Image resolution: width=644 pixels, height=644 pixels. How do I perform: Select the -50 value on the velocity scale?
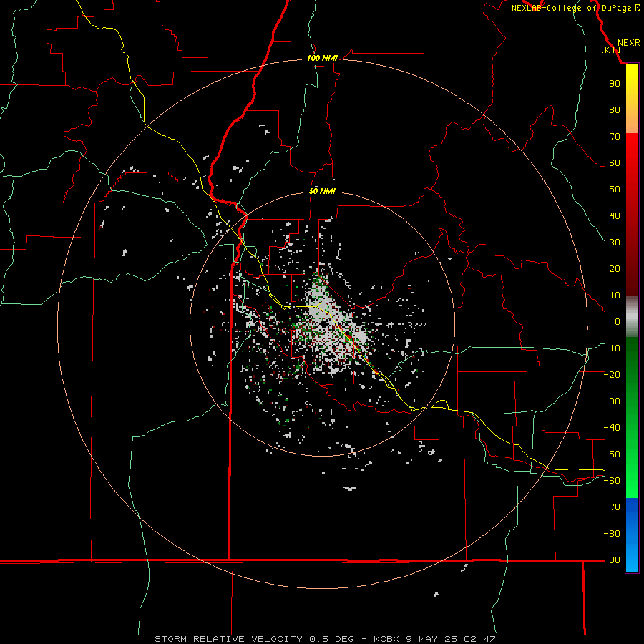[x=612, y=454]
